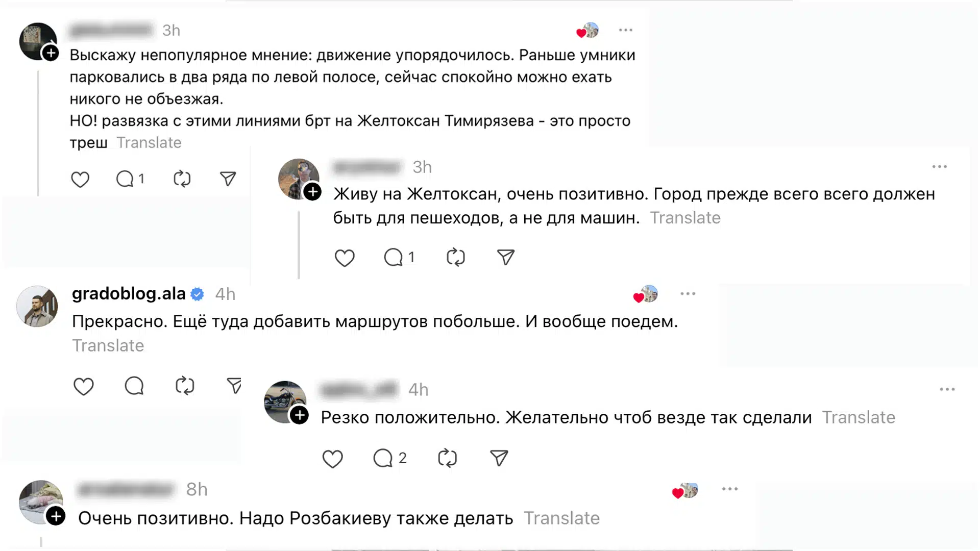Open more options on 'Живу на Желтоксан' reply
The width and height of the screenshot is (980, 551).
coord(939,167)
